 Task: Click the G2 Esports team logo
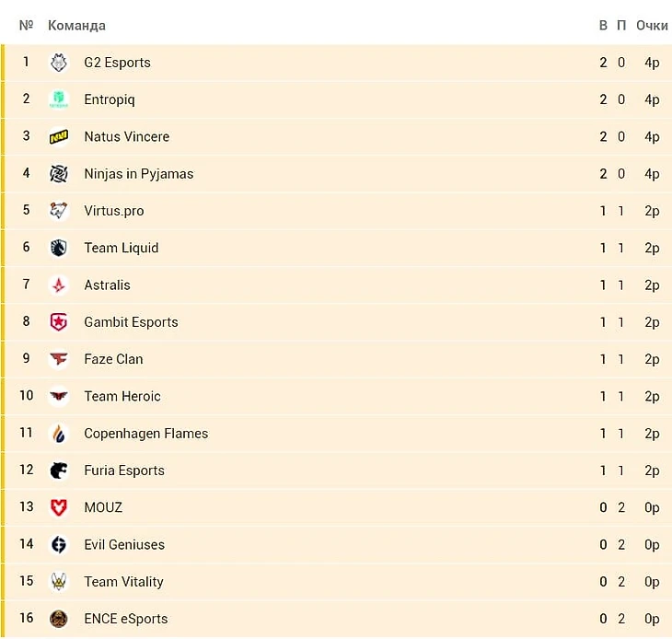click(x=59, y=63)
